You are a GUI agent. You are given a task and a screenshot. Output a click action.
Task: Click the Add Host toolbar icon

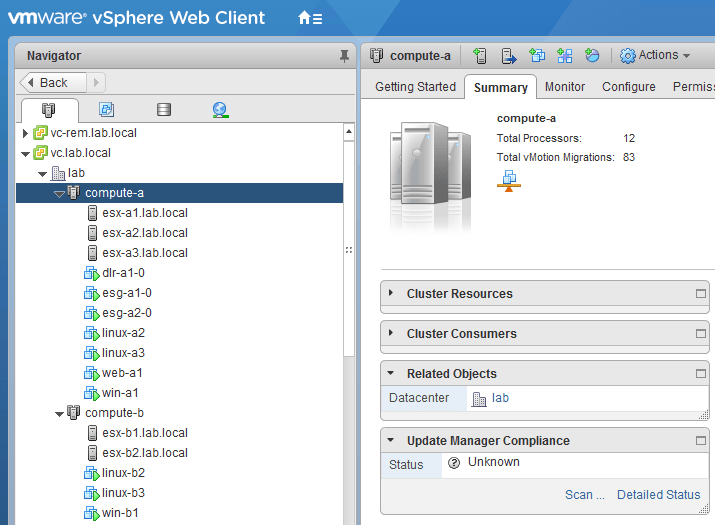click(x=480, y=56)
